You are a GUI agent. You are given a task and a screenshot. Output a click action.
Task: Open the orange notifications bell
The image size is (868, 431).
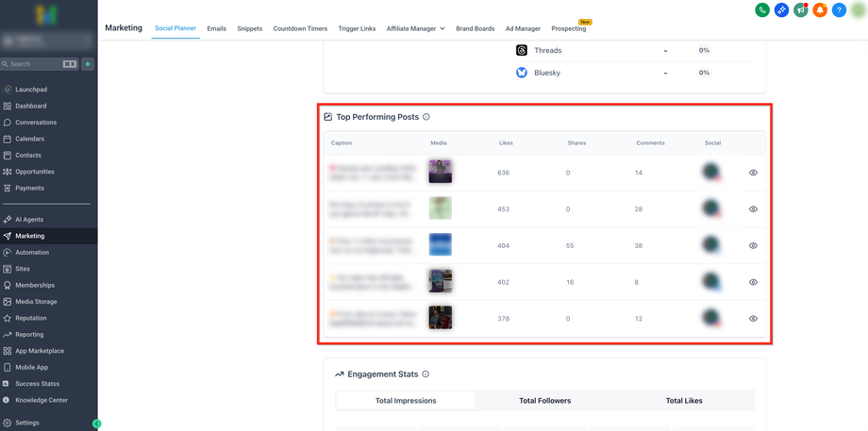(x=820, y=10)
